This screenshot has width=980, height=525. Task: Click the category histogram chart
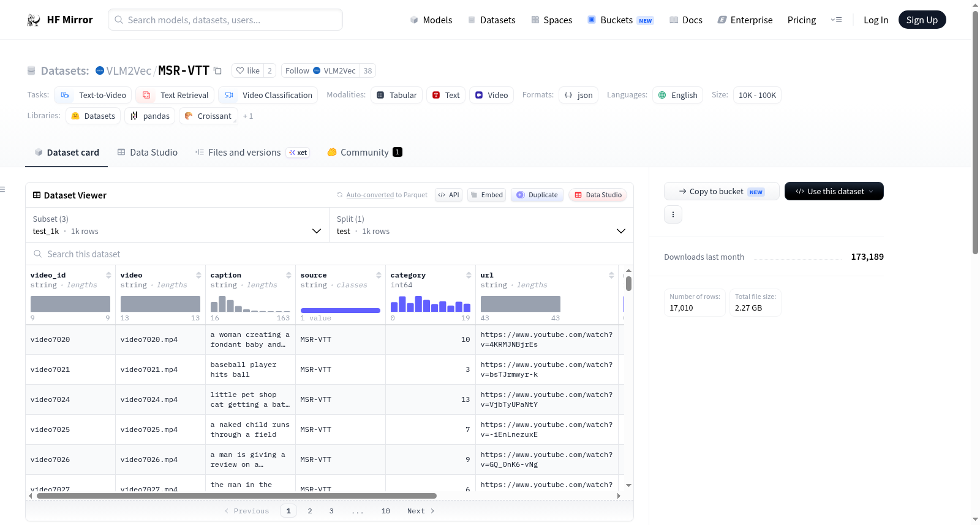click(431, 304)
